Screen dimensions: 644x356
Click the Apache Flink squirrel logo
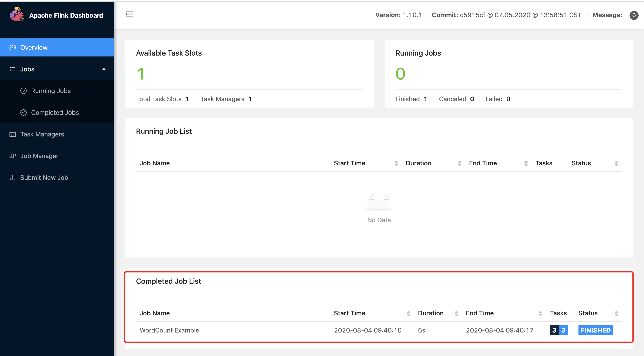pos(16,14)
